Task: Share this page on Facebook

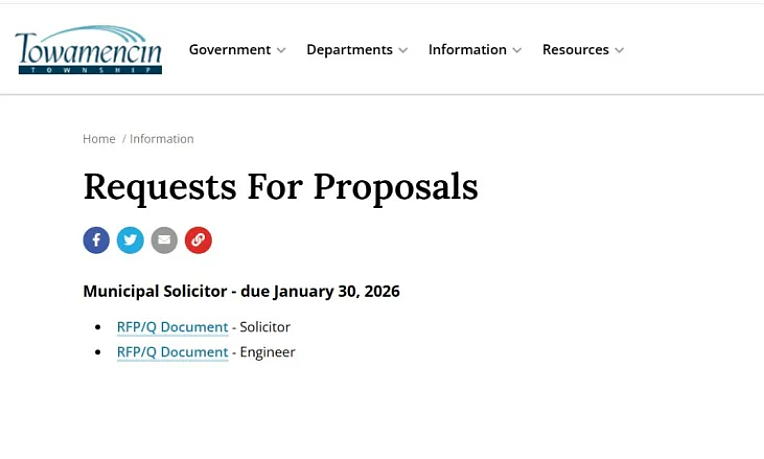Action: 96,240
